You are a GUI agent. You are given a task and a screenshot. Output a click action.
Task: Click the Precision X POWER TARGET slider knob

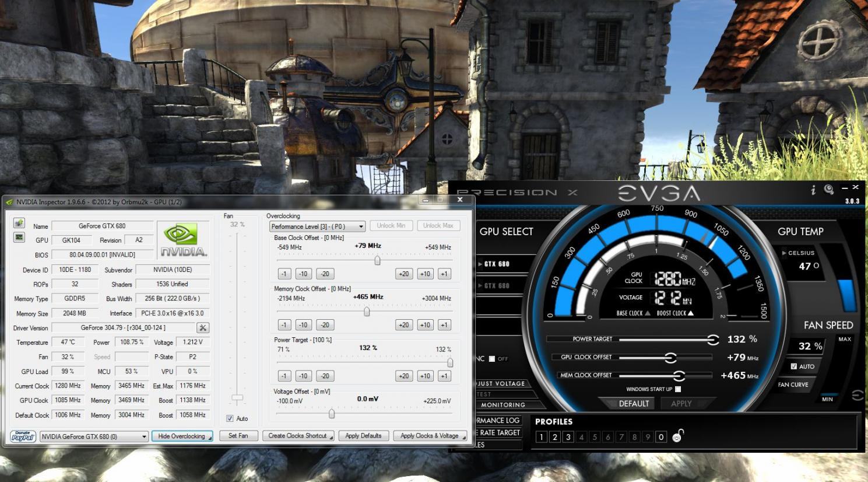click(x=713, y=339)
